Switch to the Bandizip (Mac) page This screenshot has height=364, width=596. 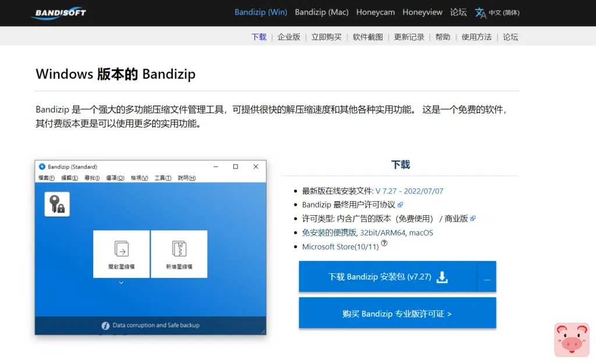point(322,12)
